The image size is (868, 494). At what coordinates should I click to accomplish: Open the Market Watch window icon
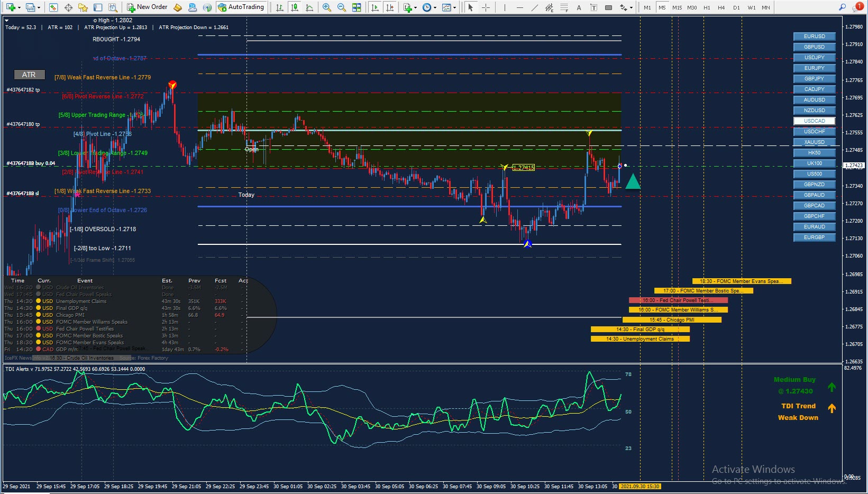53,7
